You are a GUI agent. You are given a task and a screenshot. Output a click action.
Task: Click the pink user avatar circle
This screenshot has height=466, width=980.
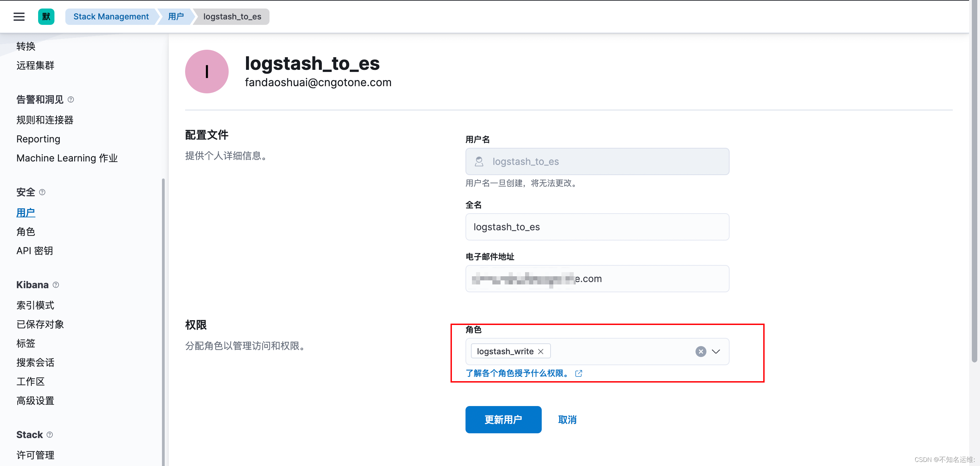[x=207, y=72]
